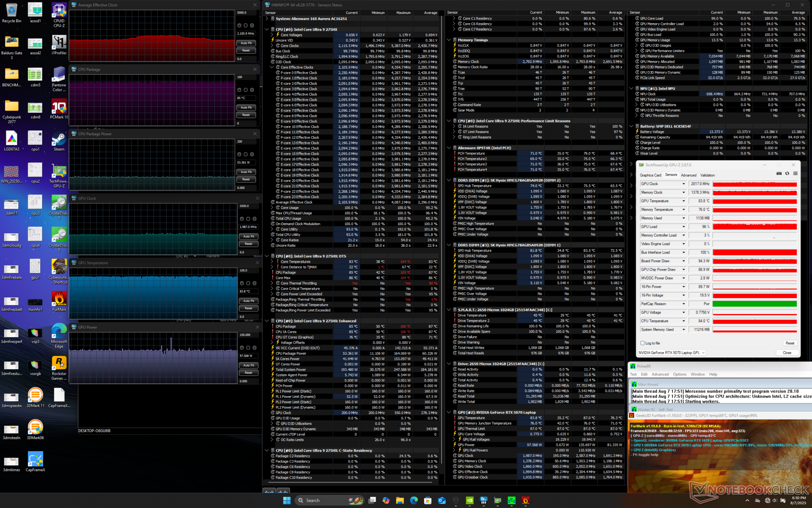Open Task View on the taskbar

372,500
